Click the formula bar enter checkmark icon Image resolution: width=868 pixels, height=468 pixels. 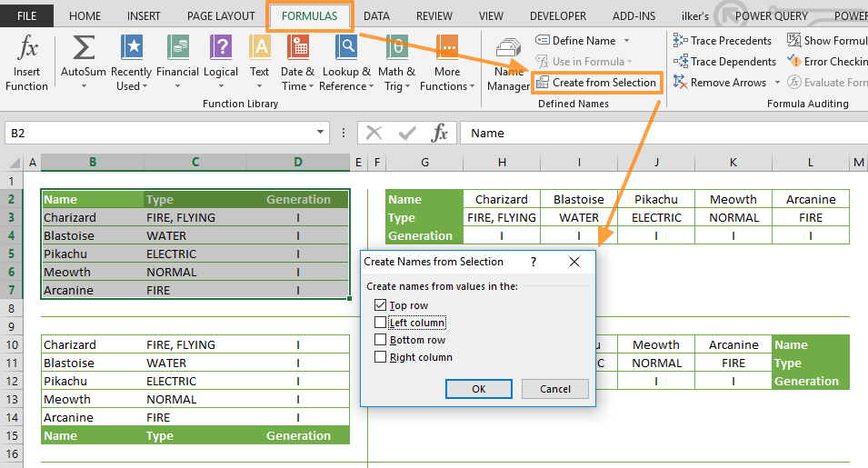pyautogui.click(x=407, y=133)
